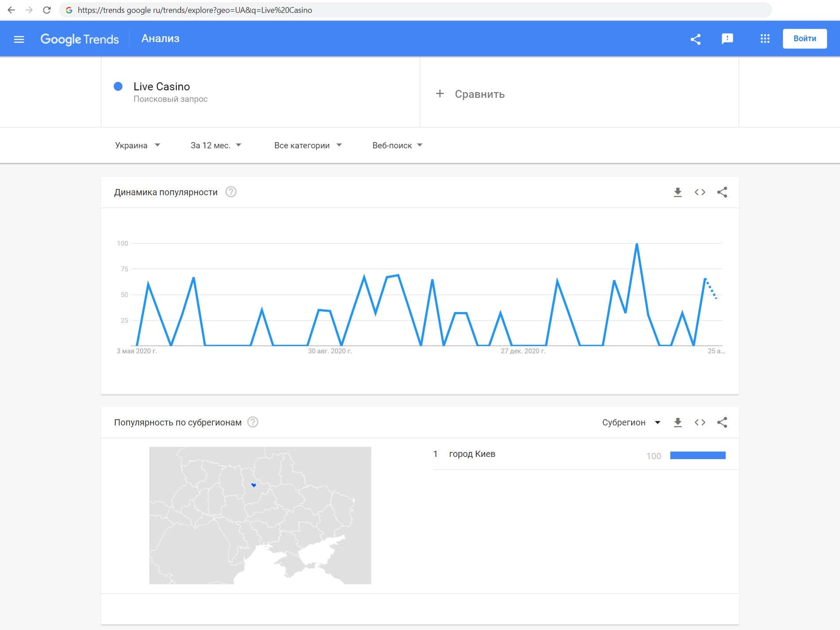Click the plus icon beside Сравнить

pyautogui.click(x=439, y=93)
